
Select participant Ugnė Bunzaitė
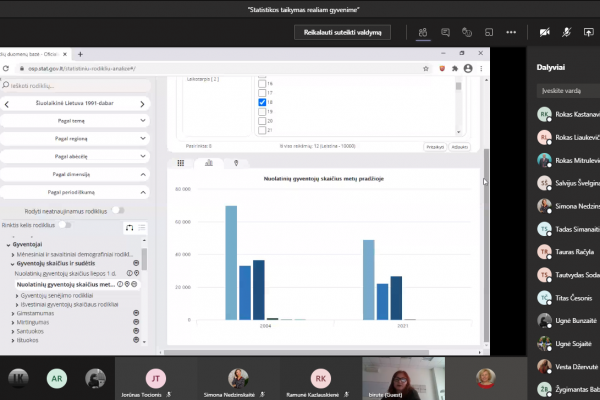568,321
